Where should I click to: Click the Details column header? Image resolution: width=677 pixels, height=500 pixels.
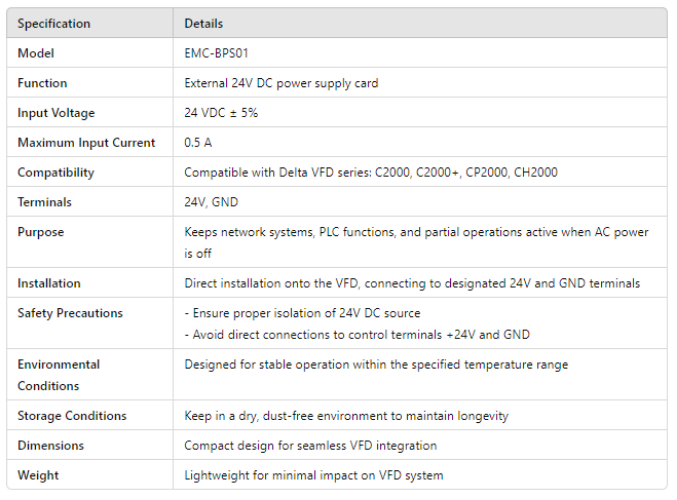pos(204,23)
